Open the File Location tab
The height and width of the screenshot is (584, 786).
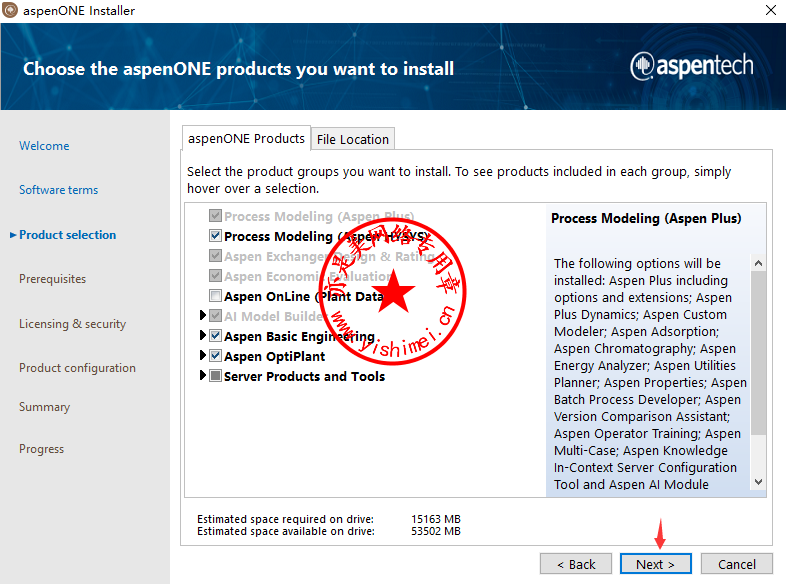353,139
